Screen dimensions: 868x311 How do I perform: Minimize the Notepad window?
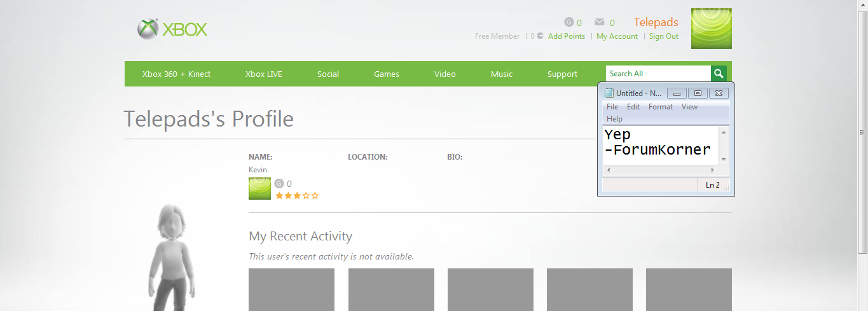677,93
